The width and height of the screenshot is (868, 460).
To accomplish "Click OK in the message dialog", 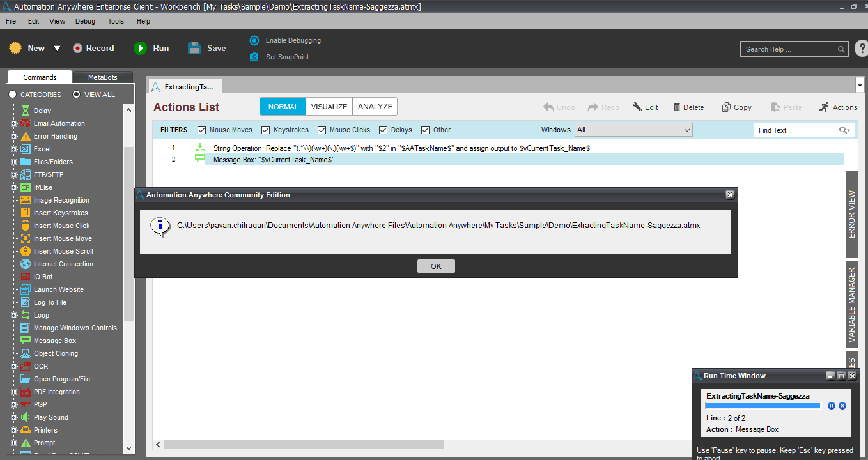I will tap(436, 266).
